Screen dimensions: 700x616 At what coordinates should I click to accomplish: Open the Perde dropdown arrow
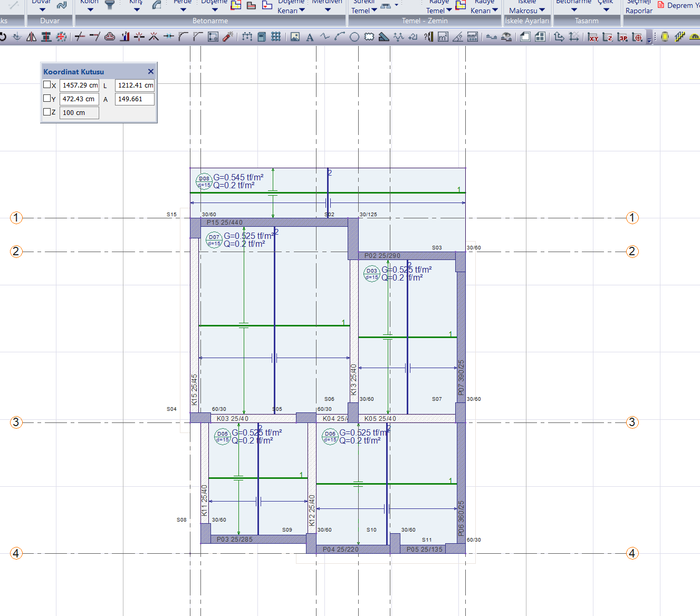click(183, 9)
